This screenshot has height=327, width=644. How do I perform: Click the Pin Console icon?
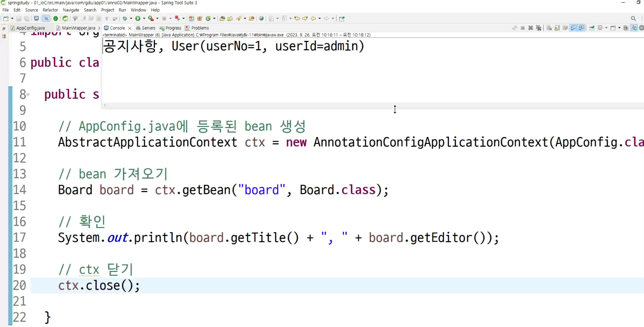coord(592,28)
